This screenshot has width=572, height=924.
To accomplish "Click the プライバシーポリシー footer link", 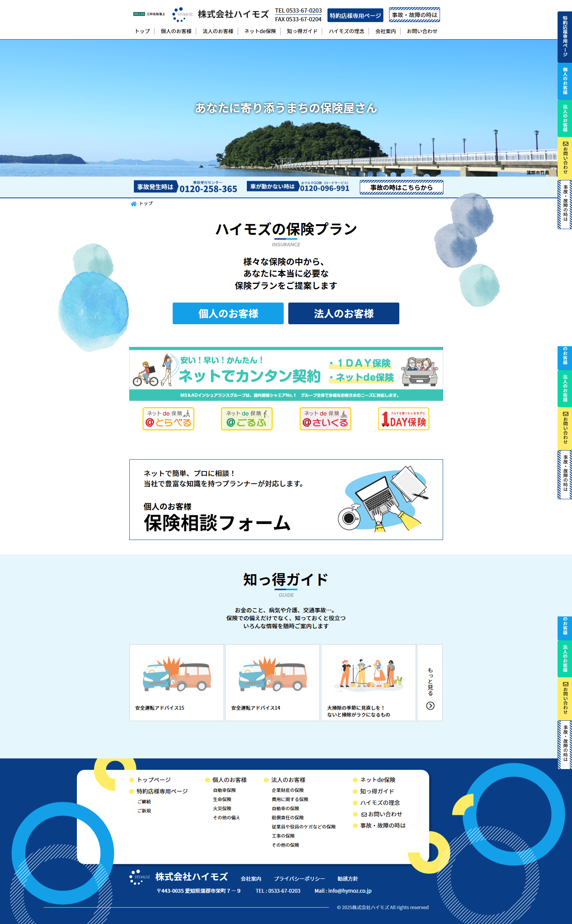I will (x=299, y=879).
